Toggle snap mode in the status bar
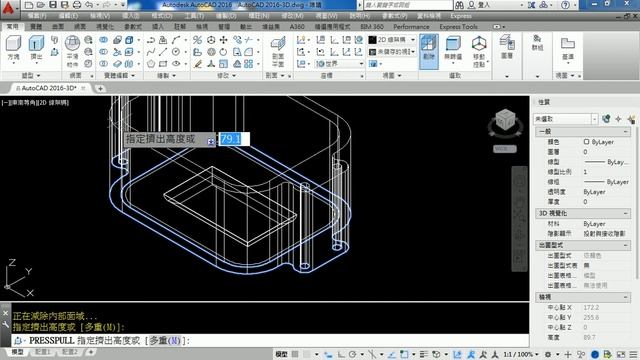The image size is (640, 360). 307,354
